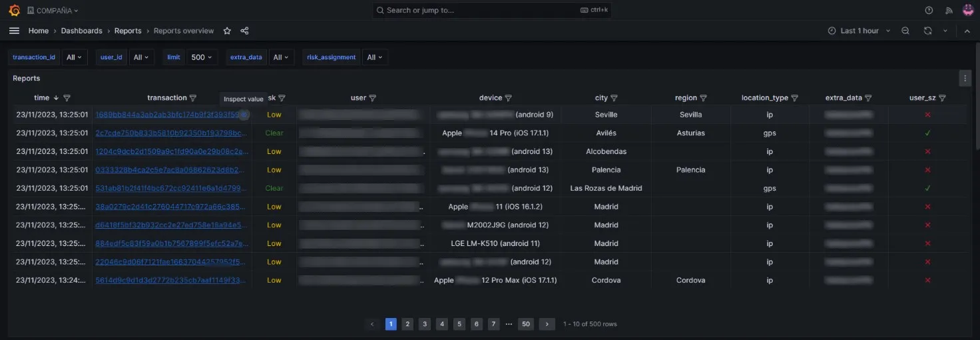Filter the device column
This screenshot has height=340, width=980.
point(509,98)
